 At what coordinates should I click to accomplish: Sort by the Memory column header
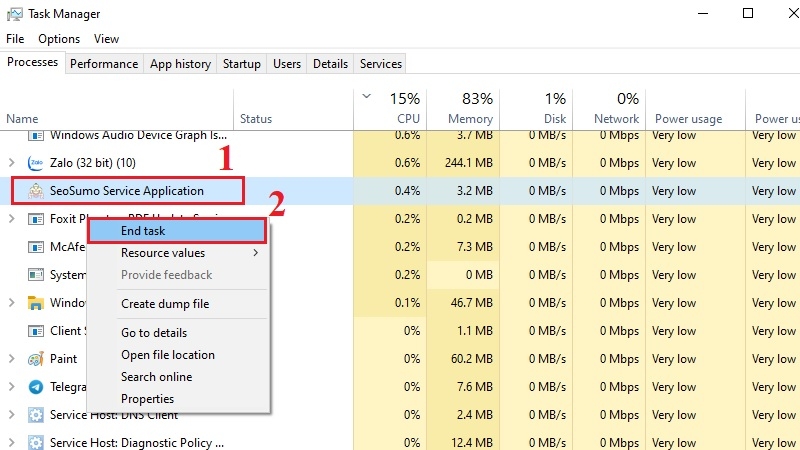463,110
